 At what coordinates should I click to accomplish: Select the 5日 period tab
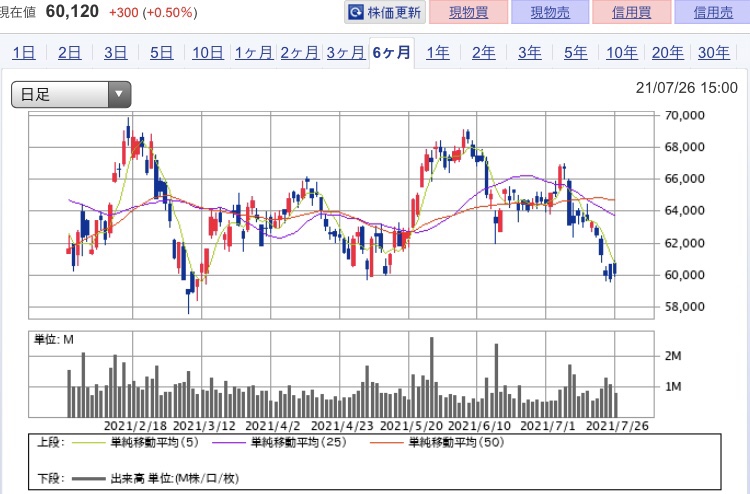coord(162,52)
